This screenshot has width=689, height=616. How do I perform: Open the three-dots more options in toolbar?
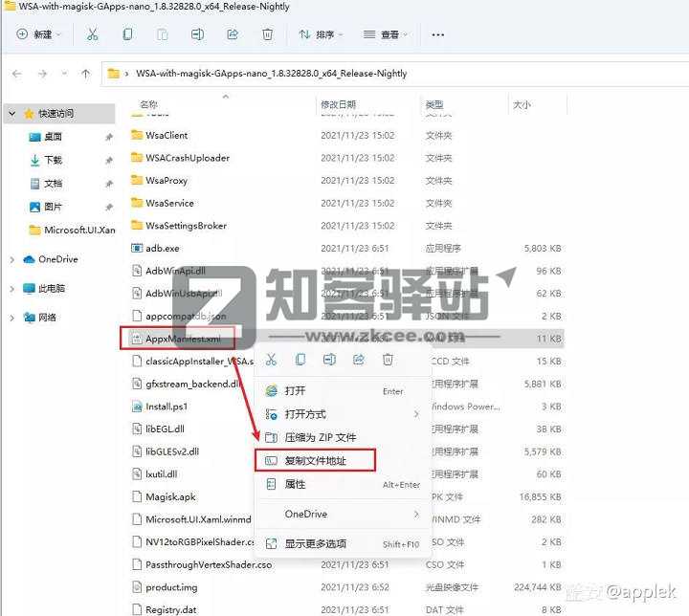[x=437, y=34]
